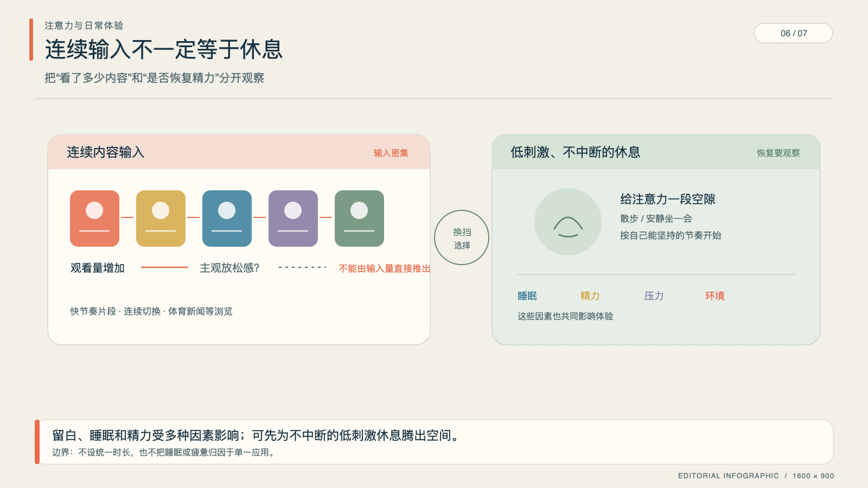Select the 精力 factor label

590,296
